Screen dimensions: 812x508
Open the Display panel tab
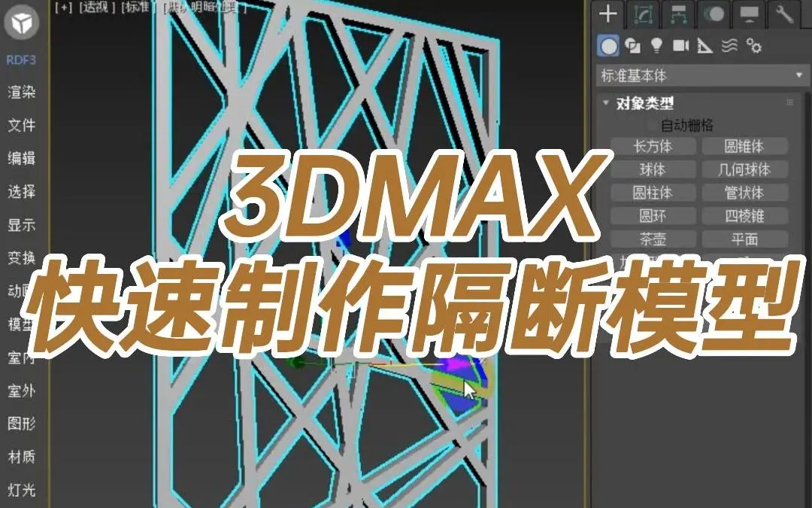point(749,14)
